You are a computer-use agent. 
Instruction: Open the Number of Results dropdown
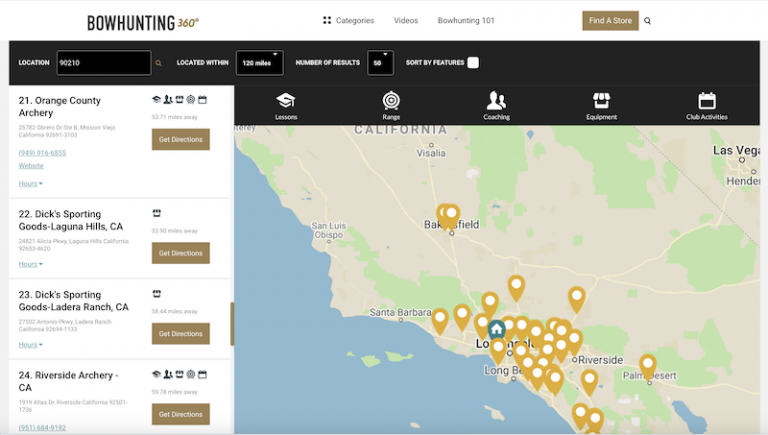[x=380, y=63]
